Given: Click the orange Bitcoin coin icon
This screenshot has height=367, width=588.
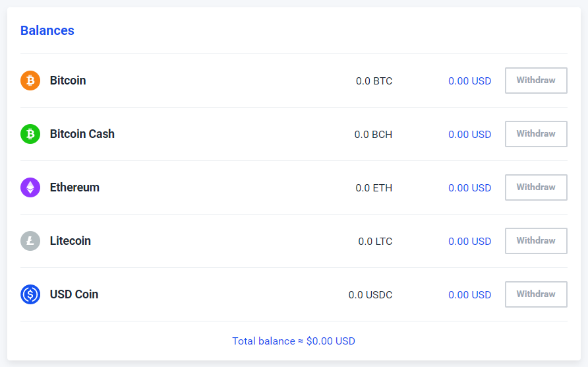Looking at the screenshot, I should 30,81.
